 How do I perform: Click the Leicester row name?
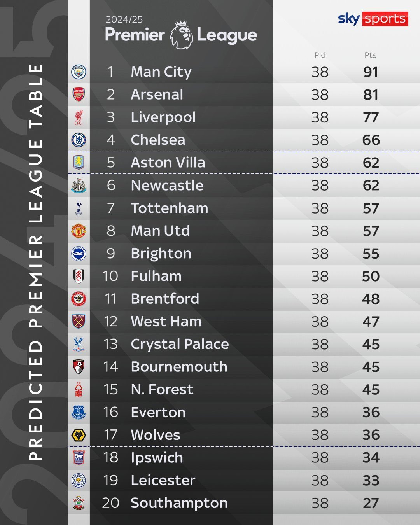163,480
